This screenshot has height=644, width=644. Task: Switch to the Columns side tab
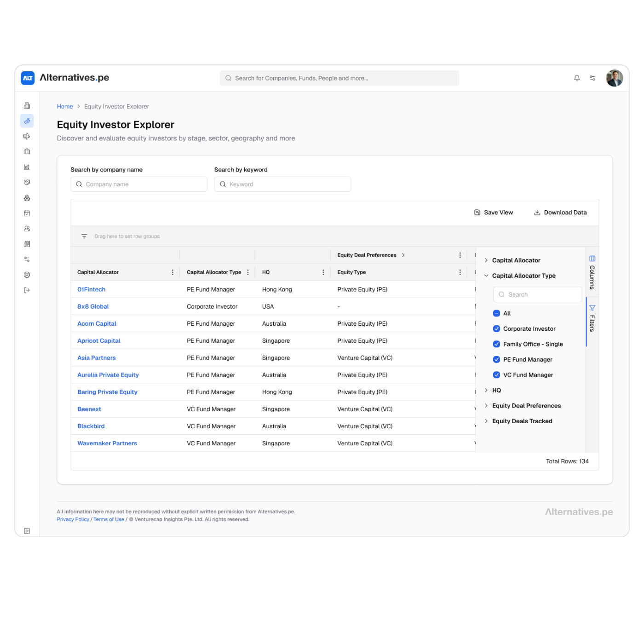click(592, 272)
